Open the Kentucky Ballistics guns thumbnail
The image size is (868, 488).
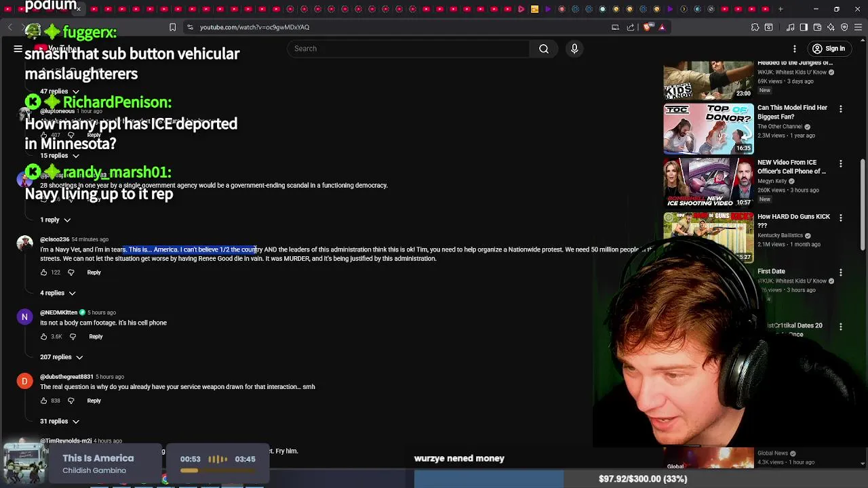[708, 237]
